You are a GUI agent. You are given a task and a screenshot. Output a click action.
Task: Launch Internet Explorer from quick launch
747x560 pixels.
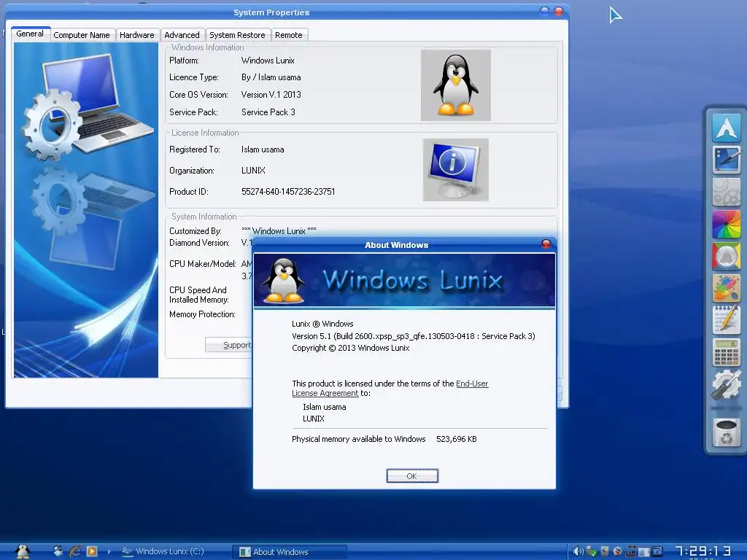click(x=75, y=551)
